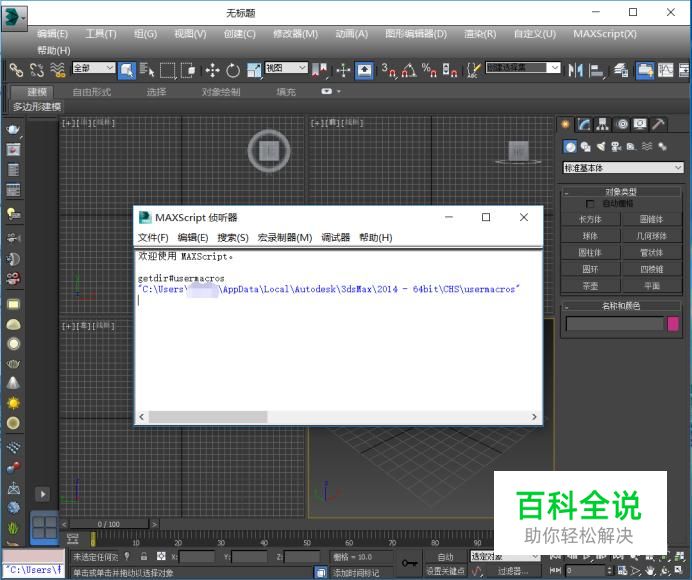Open the Utilities panel hammer tab
This screenshot has width=692, height=580.
pos(658,124)
